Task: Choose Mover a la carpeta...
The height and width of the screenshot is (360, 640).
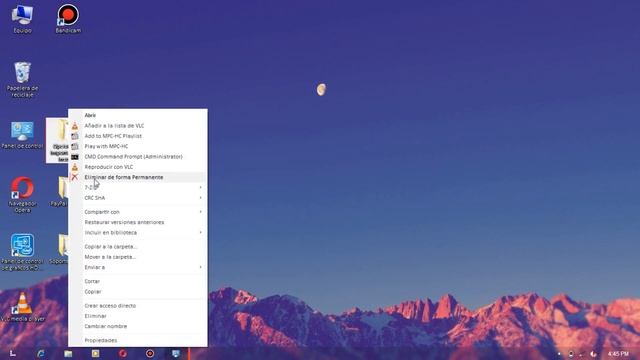Action: click(x=138, y=257)
